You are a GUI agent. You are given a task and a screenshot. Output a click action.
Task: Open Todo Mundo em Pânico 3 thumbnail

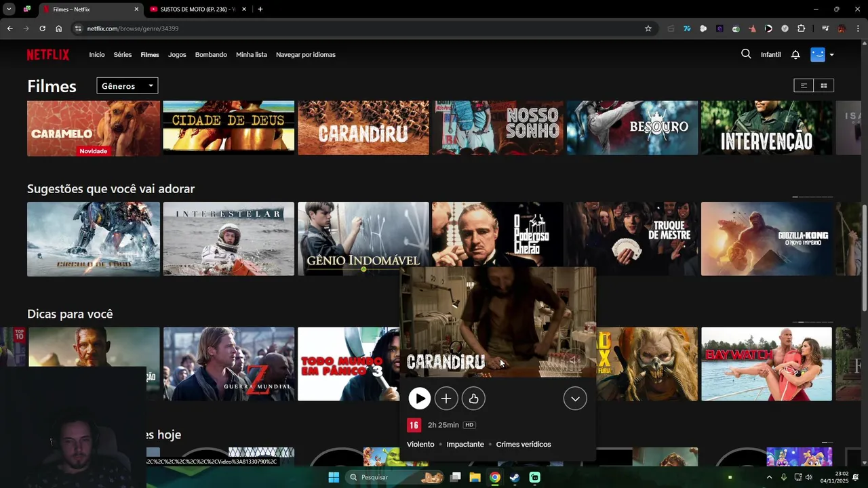click(349, 364)
